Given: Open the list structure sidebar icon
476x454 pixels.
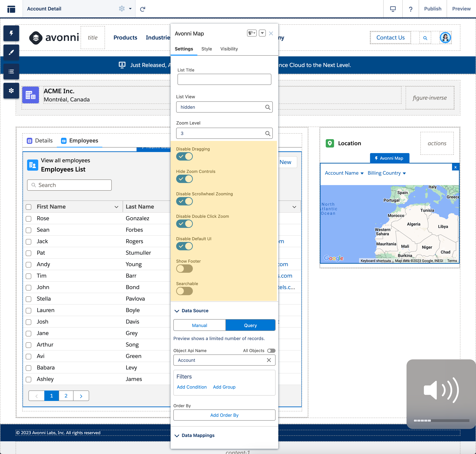Looking at the screenshot, I should 11,71.
